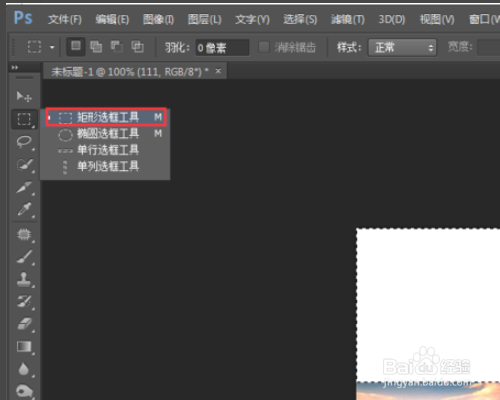
Task: Select the Quick Selection tool
Action: click(25, 164)
